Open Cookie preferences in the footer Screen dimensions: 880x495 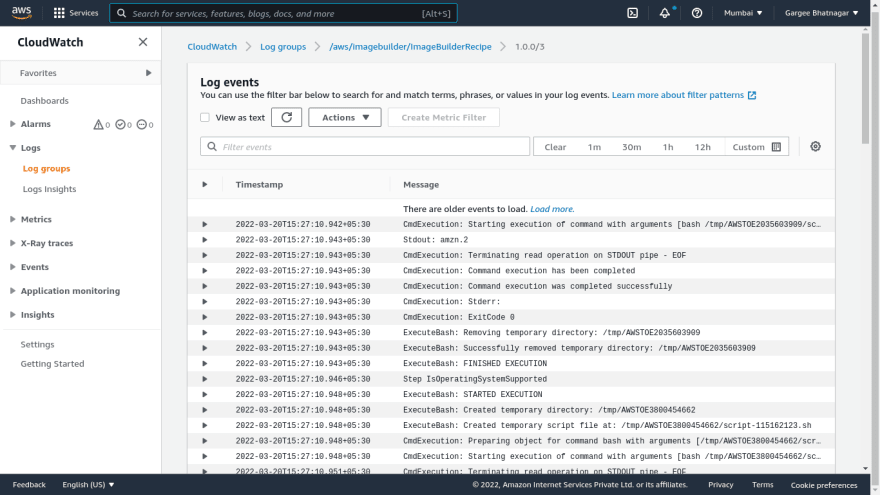coord(824,485)
